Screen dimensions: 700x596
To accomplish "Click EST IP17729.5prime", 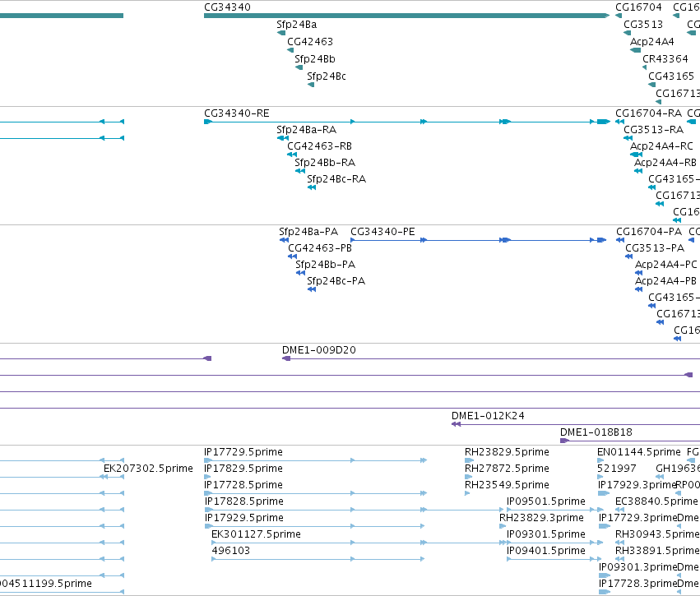I will 316,460.
